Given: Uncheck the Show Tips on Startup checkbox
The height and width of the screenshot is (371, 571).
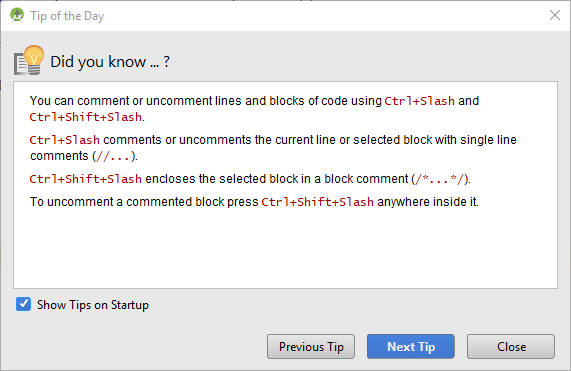Looking at the screenshot, I should coord(23,304).
